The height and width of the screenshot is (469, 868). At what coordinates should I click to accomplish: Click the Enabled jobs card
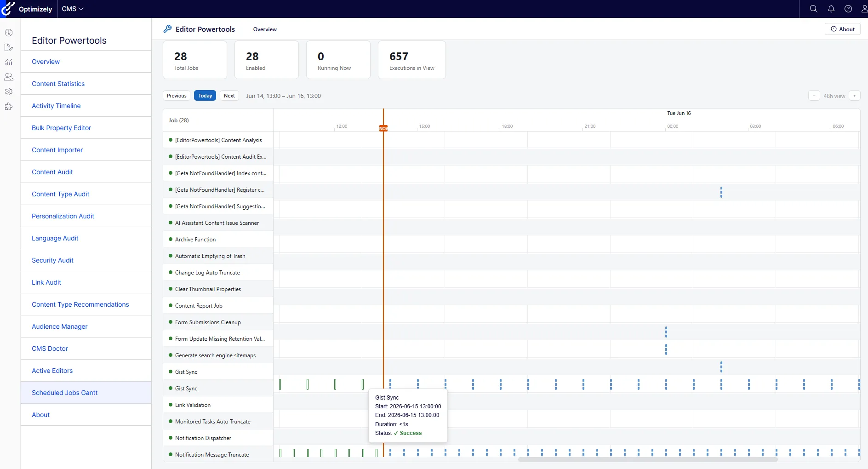[267, 60]
